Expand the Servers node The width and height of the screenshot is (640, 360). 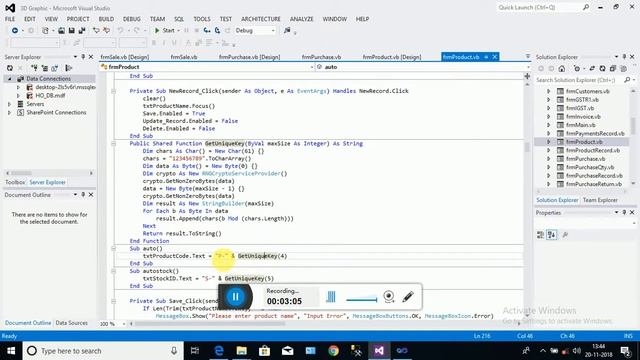click(10, 104)
